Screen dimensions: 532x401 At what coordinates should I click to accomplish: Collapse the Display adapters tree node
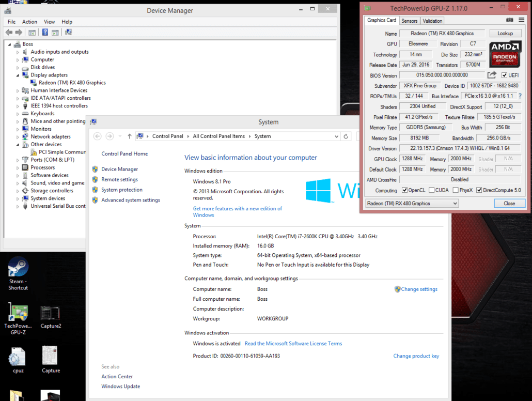[17, 75]
